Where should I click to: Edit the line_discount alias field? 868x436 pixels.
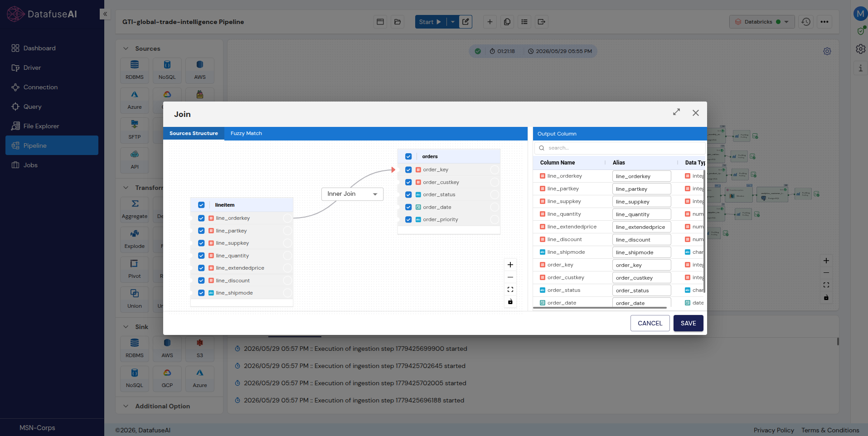[641, 240]
